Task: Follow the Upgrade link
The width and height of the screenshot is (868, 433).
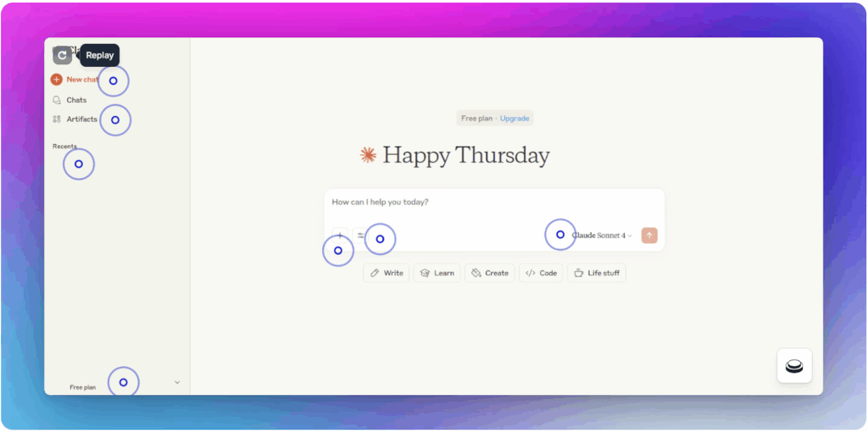Action: [x=515, y=119]
